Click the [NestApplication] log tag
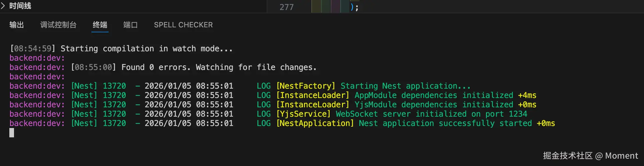644x166 pixels. point(315,123)
